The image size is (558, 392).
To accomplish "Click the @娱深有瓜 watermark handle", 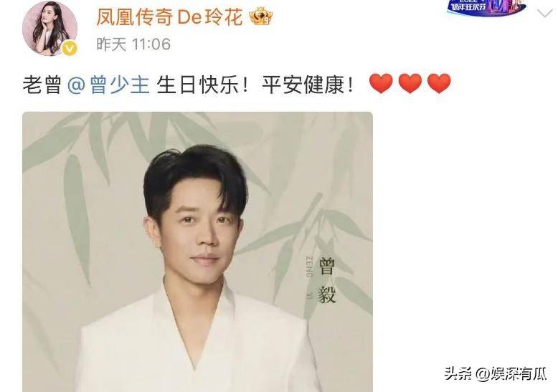I will point(511,373).
